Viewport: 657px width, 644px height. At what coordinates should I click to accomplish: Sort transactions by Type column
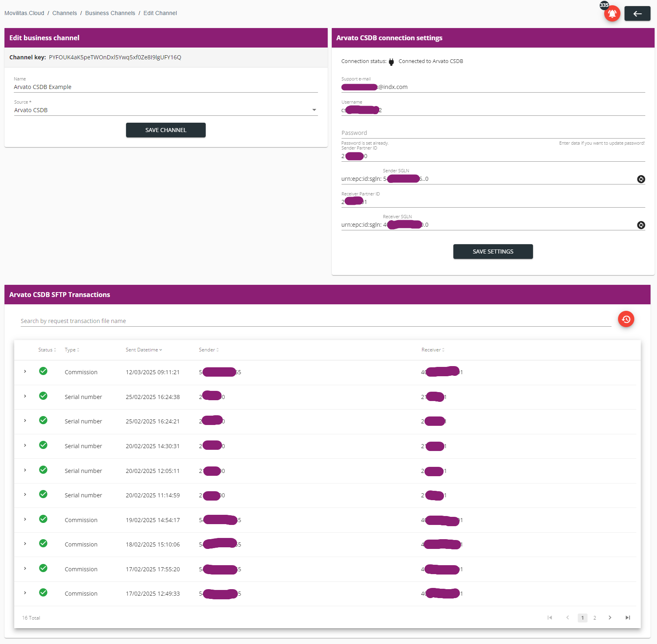(x=72, y=350)
